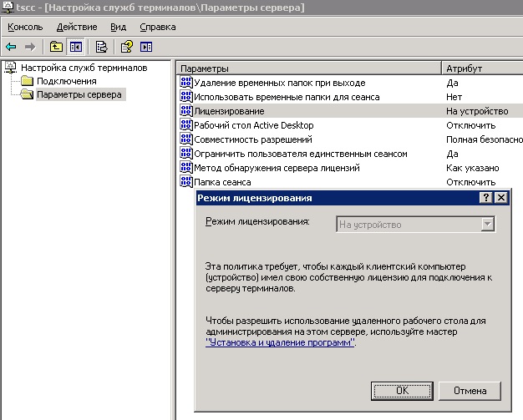Screen dimensions: 523x420
Task: Sort by the Атрибут column header
Action: [x=482, y=68]
